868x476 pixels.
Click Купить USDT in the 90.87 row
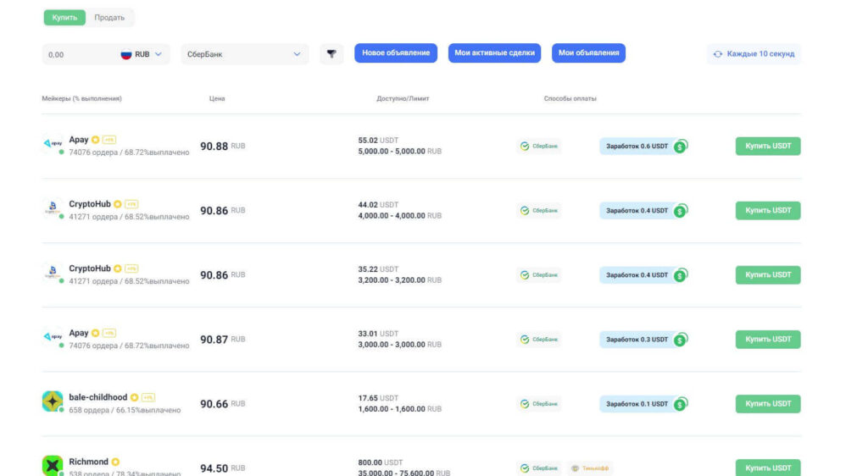point(768,340)
